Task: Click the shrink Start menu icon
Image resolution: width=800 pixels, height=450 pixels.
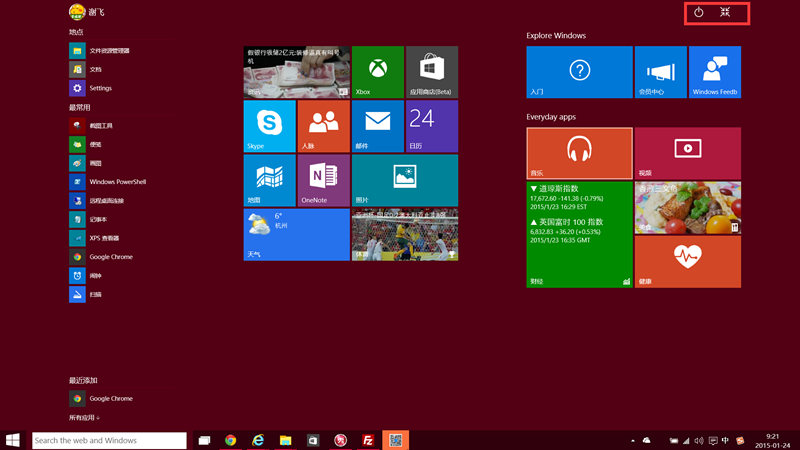Action: tap(725, 12)
